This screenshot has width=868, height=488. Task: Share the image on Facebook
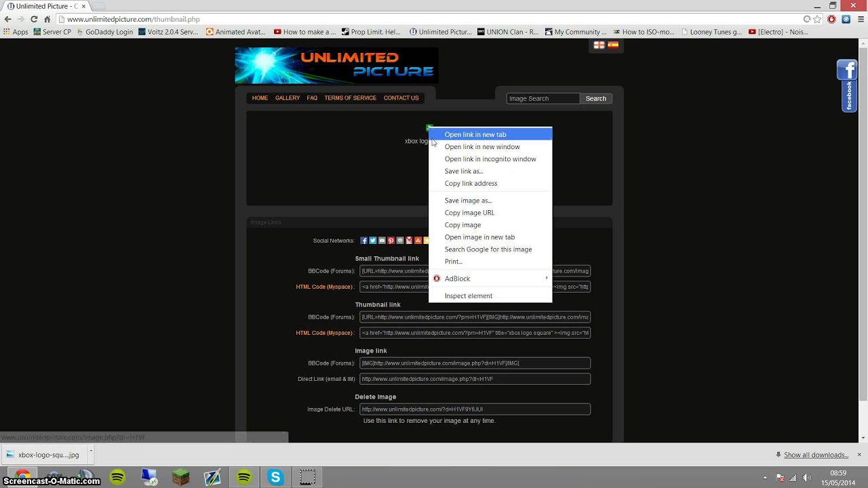point(363,241)
